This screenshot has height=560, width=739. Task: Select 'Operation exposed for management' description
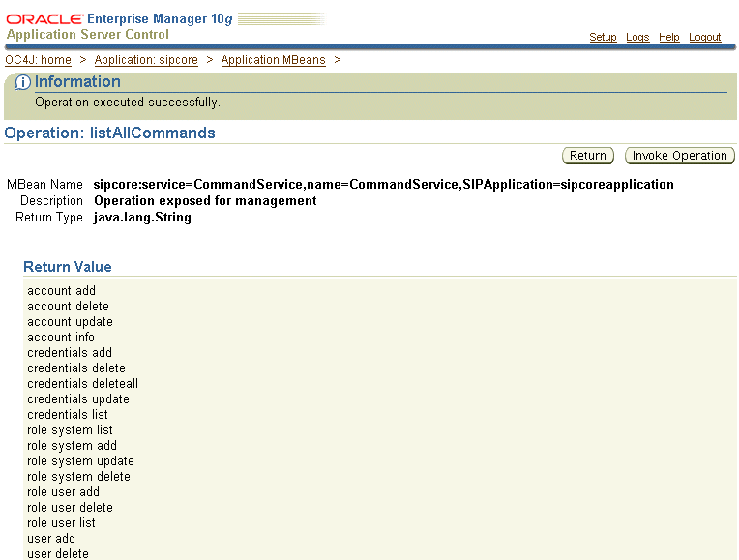[205, 201]
